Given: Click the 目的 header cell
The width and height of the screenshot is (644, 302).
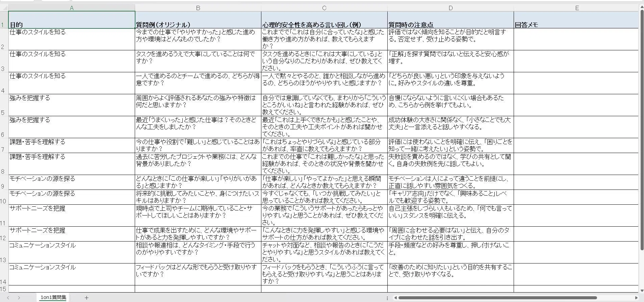Looking at the screenshot, I should point(72,20).
